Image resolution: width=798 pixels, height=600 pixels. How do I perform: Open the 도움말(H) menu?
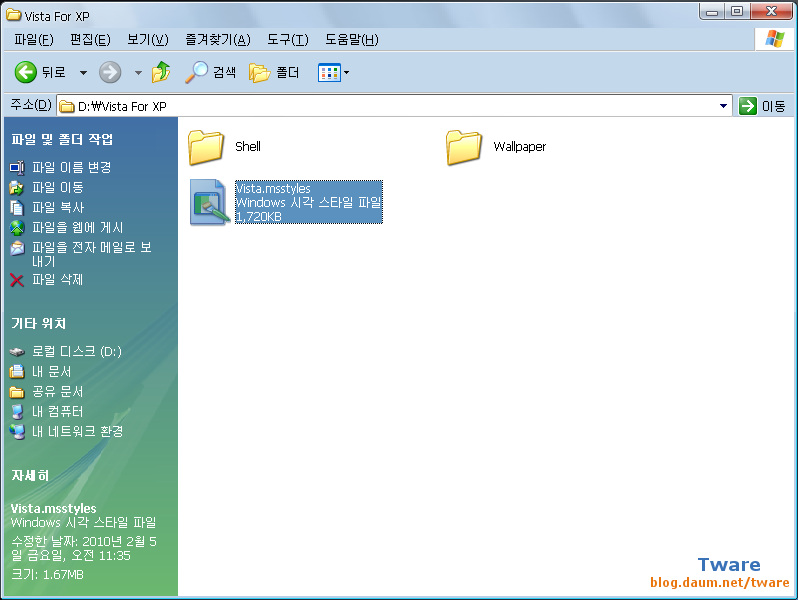click(x=352, y=40)
